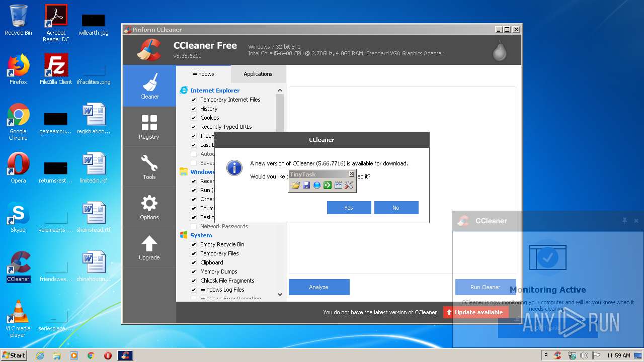Toggle Recently Typed URLs checkbox
Screen dimensions: 644x362
coord(194,127)
